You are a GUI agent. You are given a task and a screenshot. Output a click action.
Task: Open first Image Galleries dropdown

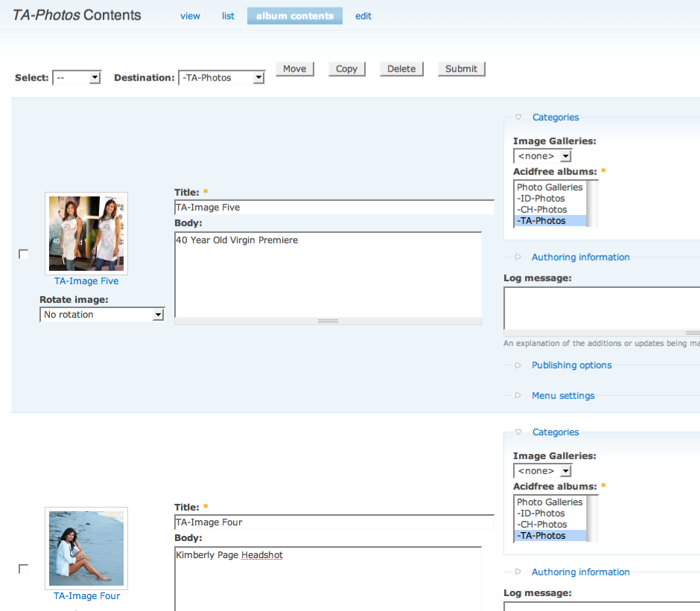pos(542,156)
